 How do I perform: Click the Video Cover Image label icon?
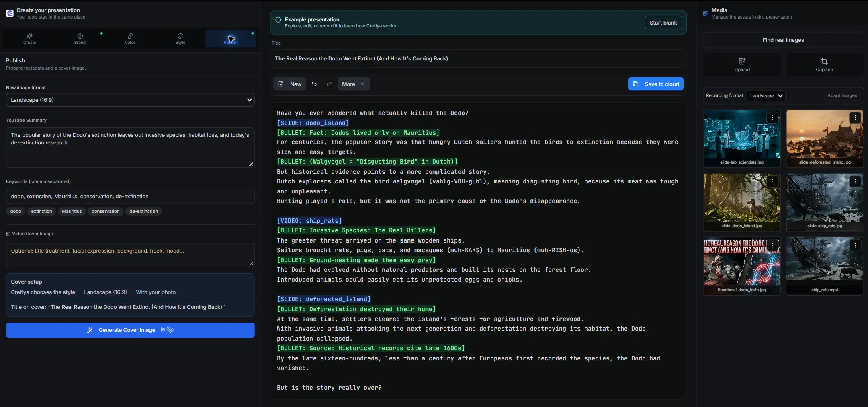click(x=8, y=234)
